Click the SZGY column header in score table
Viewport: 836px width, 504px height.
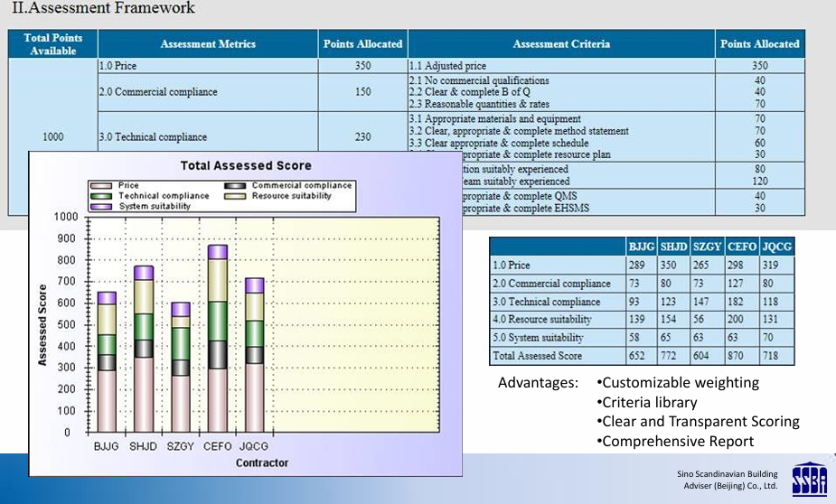coord(707,247)
